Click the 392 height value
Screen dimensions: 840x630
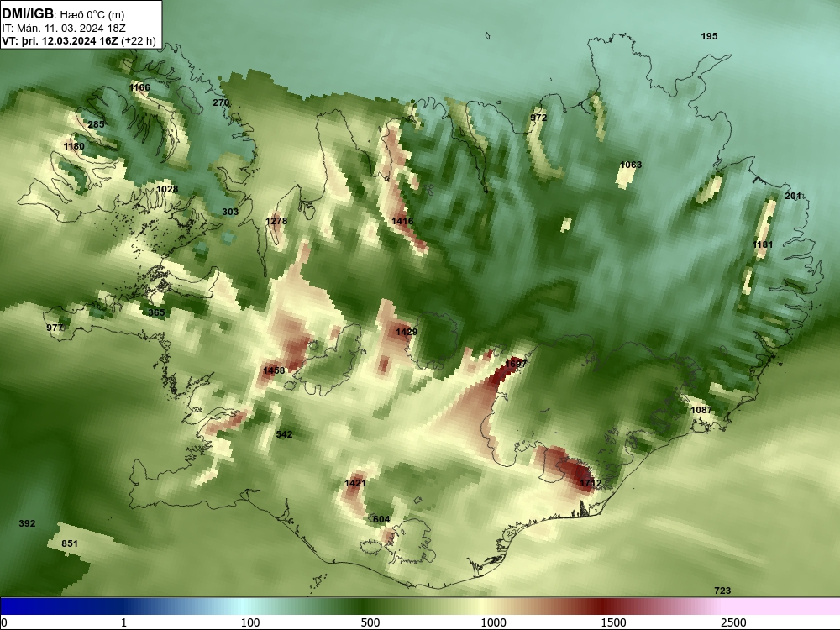[x=28, y=523]
